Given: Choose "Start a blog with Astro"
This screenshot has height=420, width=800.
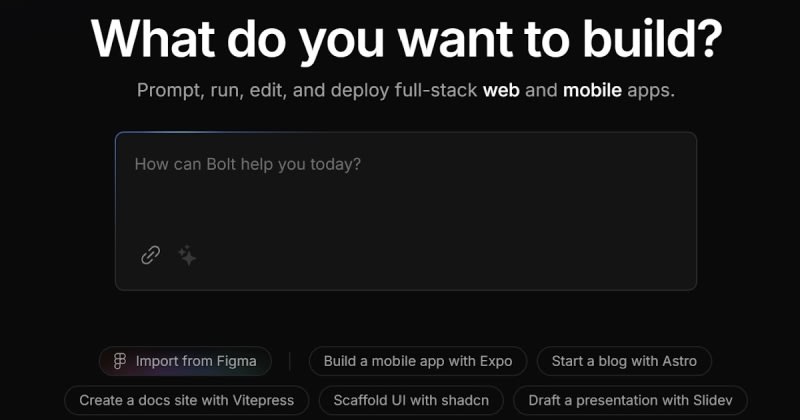Looking at the screenshot, I should coord(624,361).
